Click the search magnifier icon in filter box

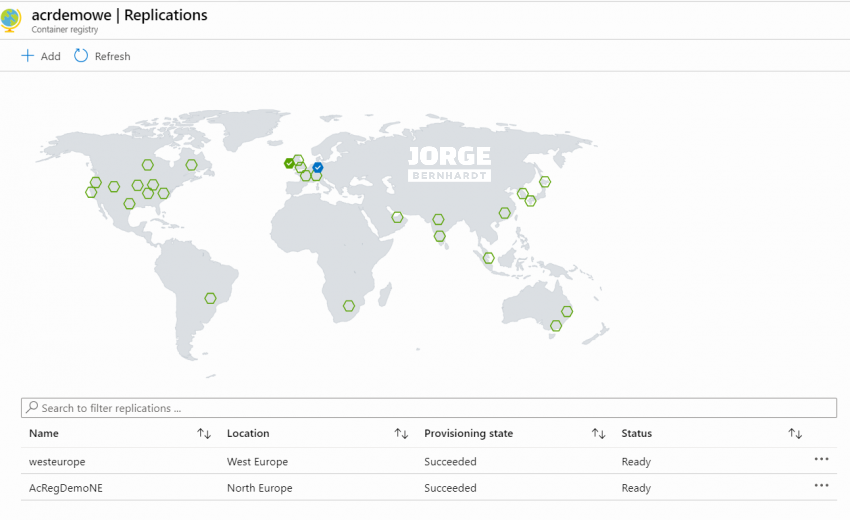point(32,407)
